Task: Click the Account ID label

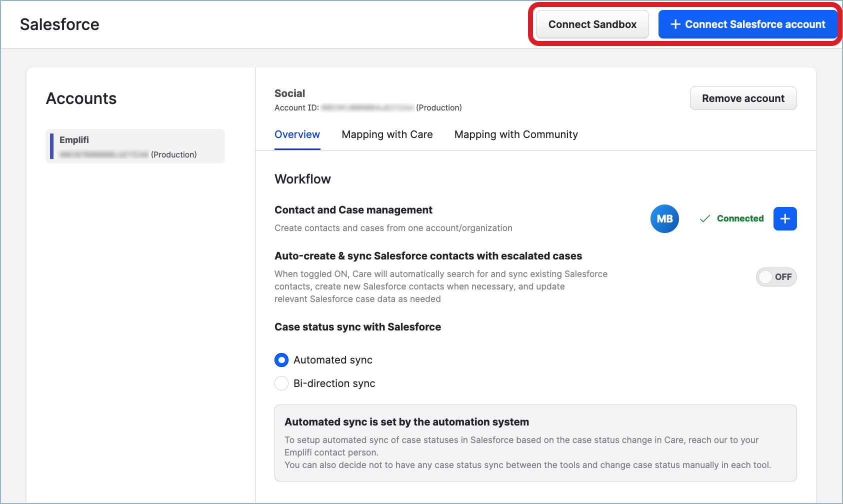Action: click(x=296, y=107)
